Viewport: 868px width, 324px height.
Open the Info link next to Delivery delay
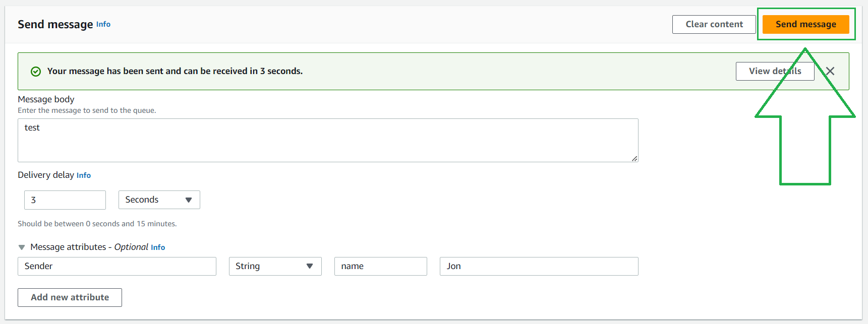click(x=83, y=175)
